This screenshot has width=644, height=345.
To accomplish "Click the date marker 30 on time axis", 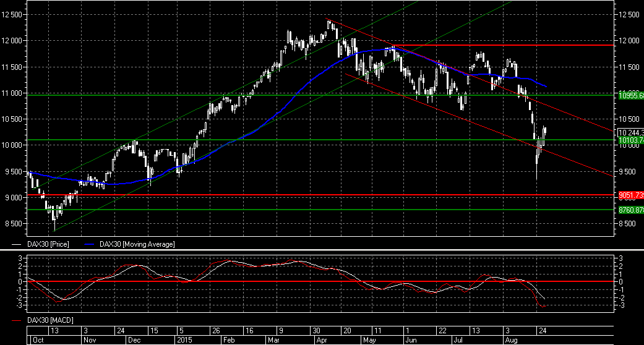I will [x=316, y=330].
